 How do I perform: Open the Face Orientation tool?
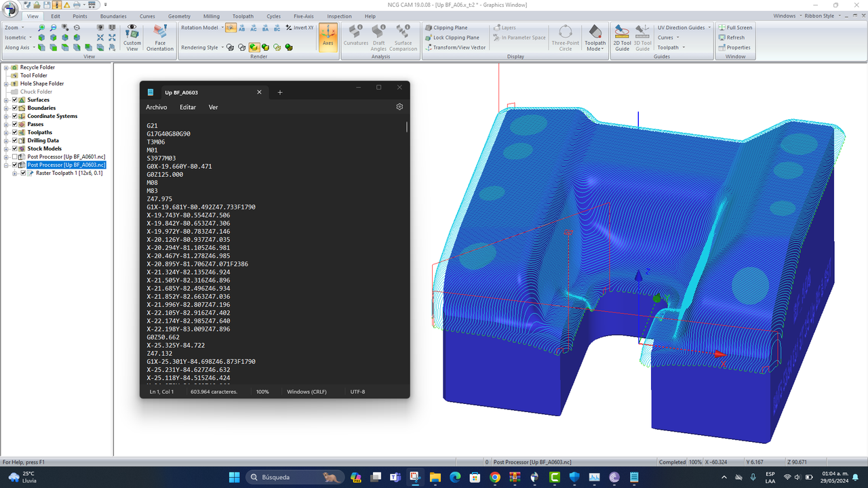[160, 37]
